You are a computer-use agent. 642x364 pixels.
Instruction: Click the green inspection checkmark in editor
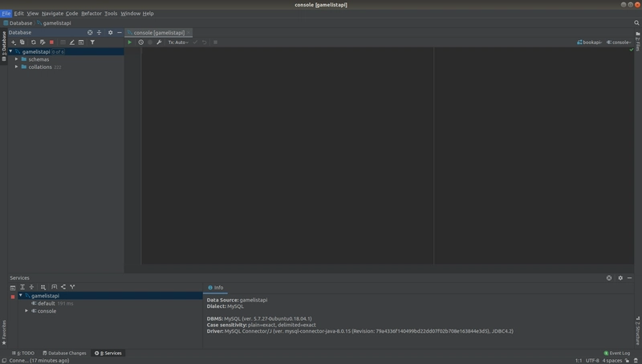(x=632, y=50)
